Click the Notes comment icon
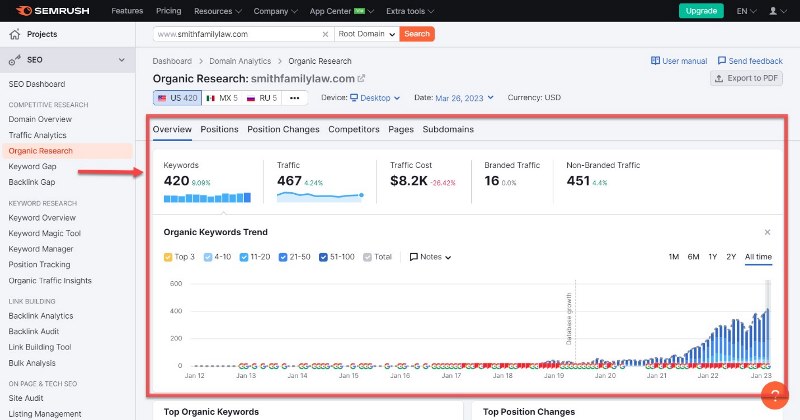800x420 pixels. click(x=414, y=257)
